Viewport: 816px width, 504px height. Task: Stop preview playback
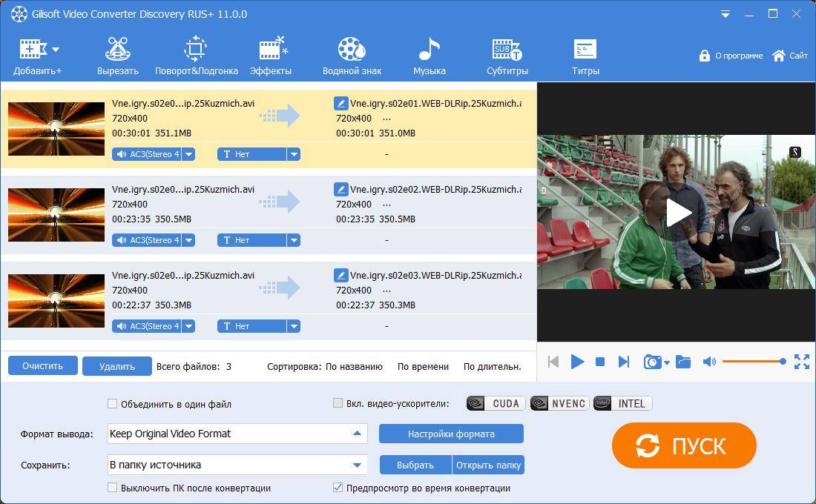click(600, 362)
